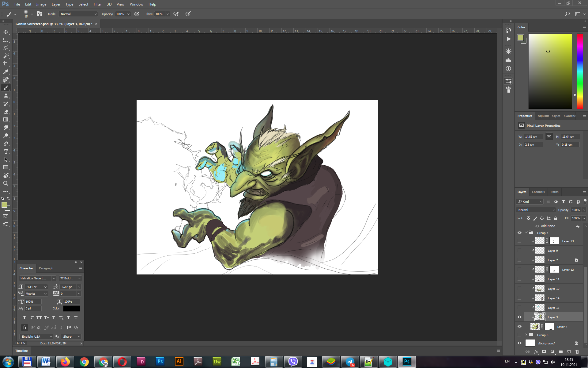
Task: Collapse the Group 4 folder arrow
Action: pyautogui.click(x=526, y=233)
